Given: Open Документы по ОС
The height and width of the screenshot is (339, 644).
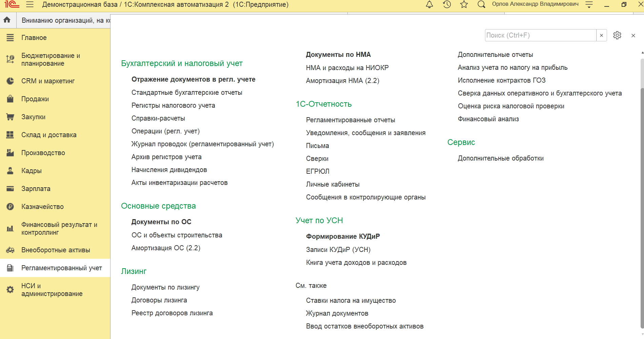Looking at the screenshot, I should [x=161, y=222].
